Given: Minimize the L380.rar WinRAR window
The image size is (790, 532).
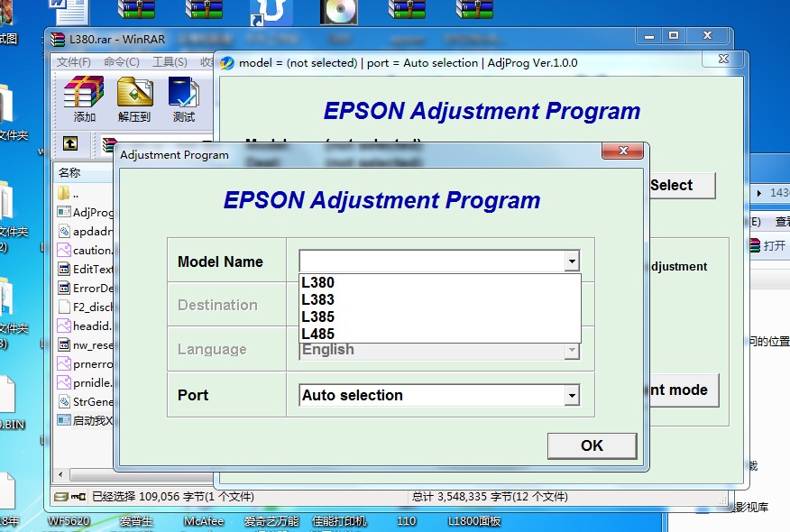Looking at the screenshot, I should click(650, 36).
